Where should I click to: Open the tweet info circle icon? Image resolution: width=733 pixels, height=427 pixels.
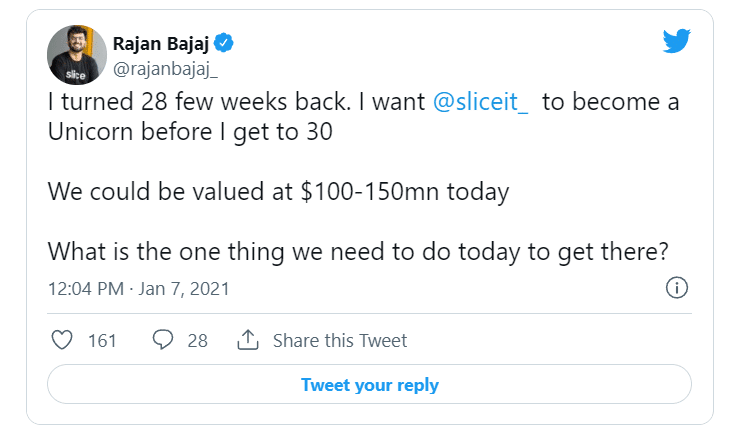click(x=676, y=288)
